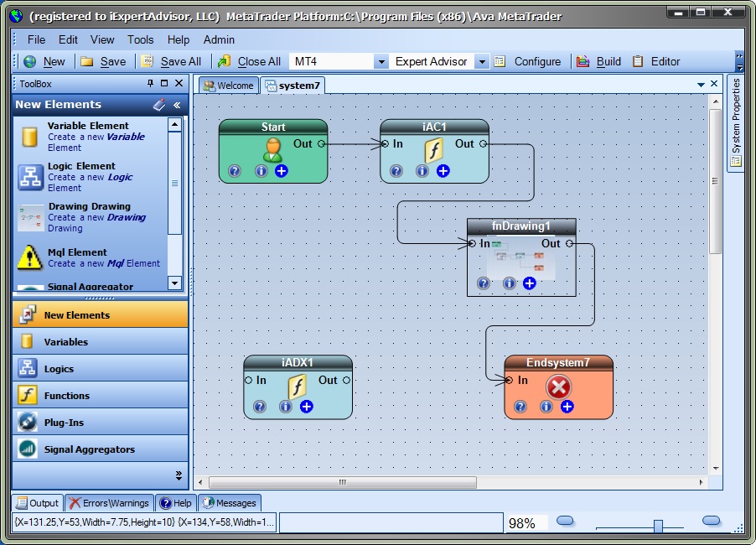Open the Messages tab

(x=230, y=503)
